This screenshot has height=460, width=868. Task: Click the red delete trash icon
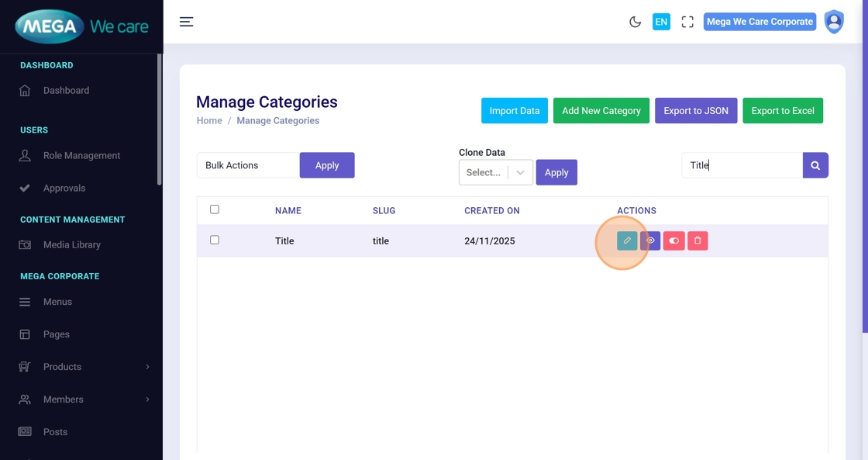(697, 240)
